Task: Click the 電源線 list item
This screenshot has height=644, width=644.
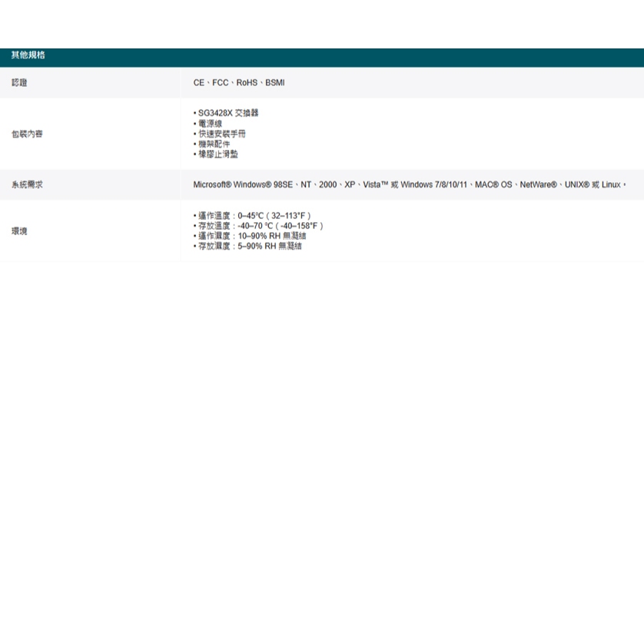Action: pyautogui.click(x=210, y=123)
